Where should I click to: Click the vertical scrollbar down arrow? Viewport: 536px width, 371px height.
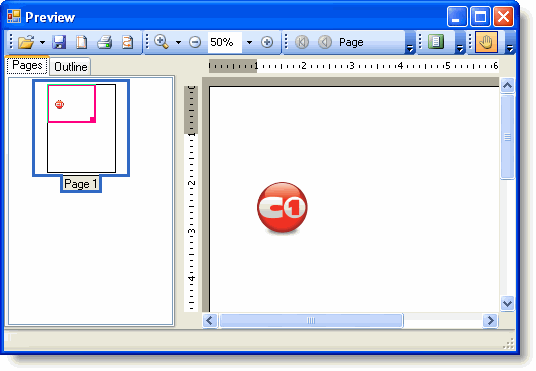click(x=507, y=303)
